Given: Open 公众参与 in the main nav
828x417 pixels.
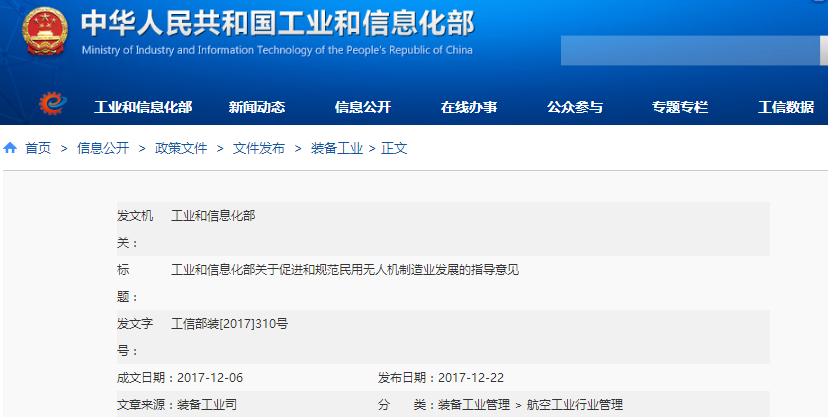Looking at the screenshot, I should point(575,107).
